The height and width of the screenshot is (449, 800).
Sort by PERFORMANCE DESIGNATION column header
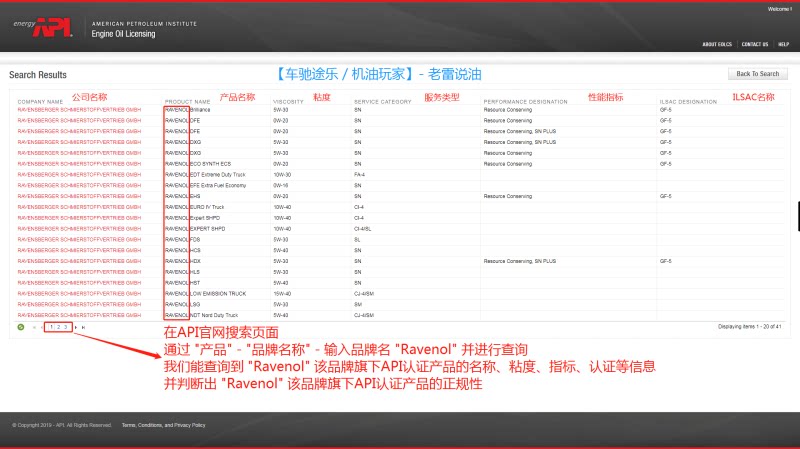(x=526, y=102)
